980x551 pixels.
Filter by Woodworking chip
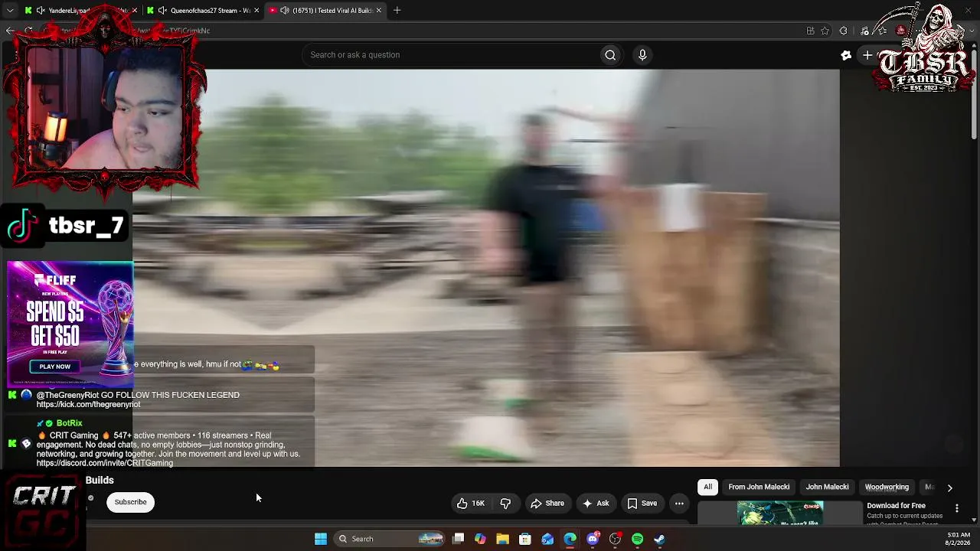click(x=887, y=487)
